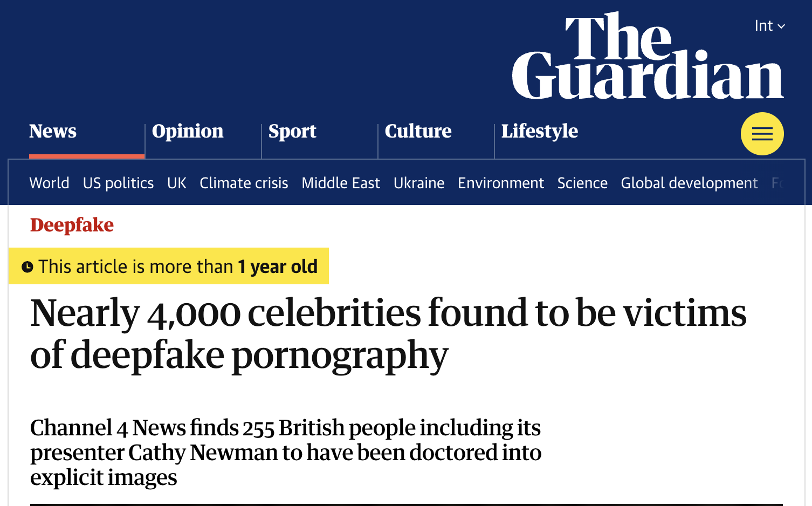812x506 pixels.
Task: Go to Ukraine coverage link
Action: tap(419, 183)
